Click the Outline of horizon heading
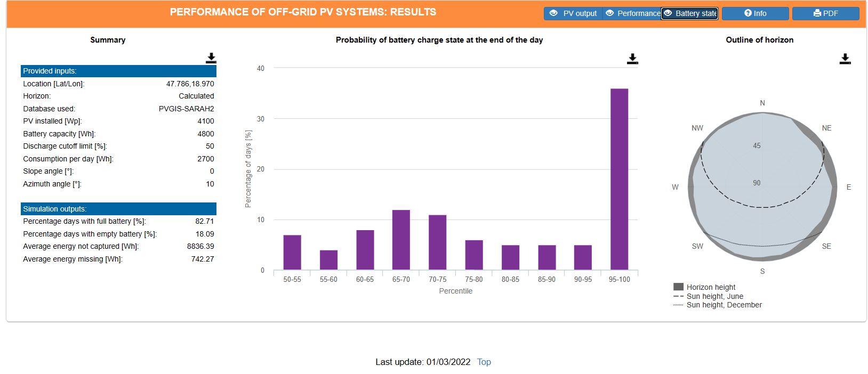This screenshot has height=374, width=868. [759, 40]
